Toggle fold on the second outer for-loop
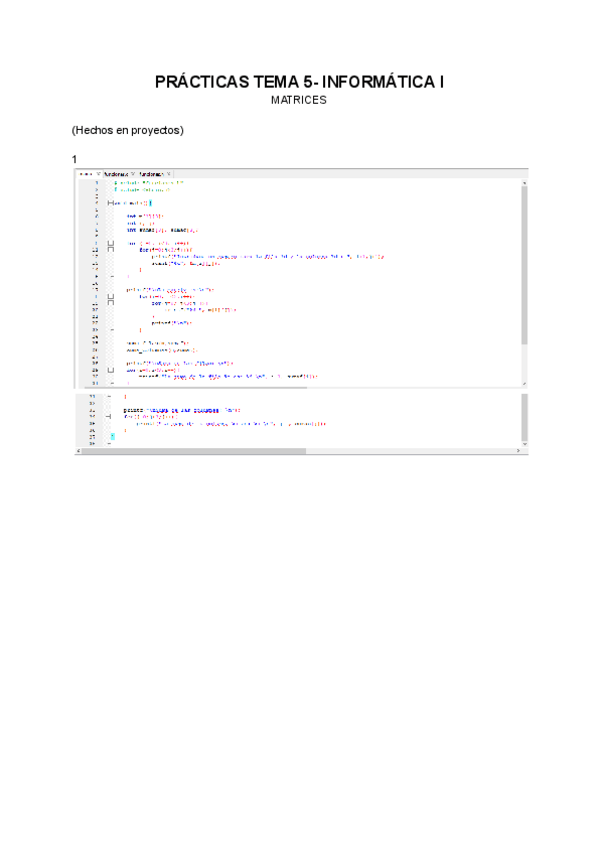This screenshot has width=600, height=848. point(110,296)
